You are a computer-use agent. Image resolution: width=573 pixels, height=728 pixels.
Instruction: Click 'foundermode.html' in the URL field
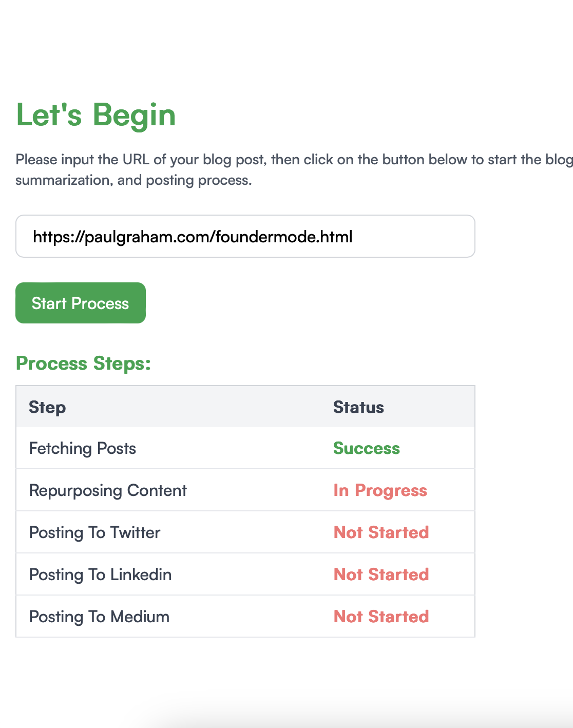(x=284, y=237)
